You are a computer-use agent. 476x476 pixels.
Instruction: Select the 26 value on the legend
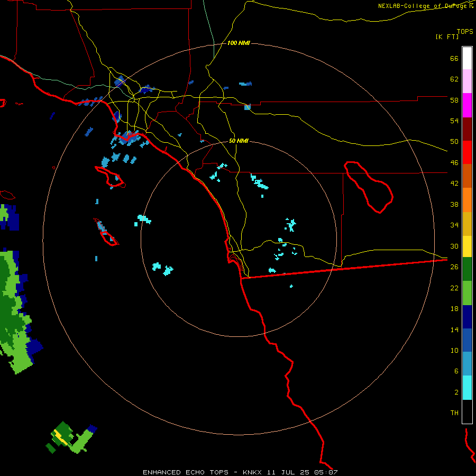click(x=454, y=267)
